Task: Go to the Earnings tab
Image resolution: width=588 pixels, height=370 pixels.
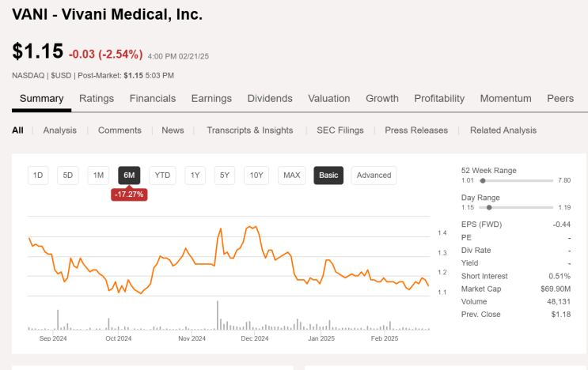Action: [x=211, y=99]
